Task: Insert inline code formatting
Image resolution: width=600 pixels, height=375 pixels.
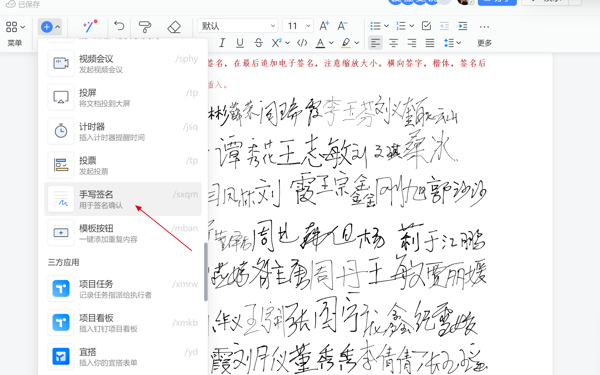Action: coord(302,43)
